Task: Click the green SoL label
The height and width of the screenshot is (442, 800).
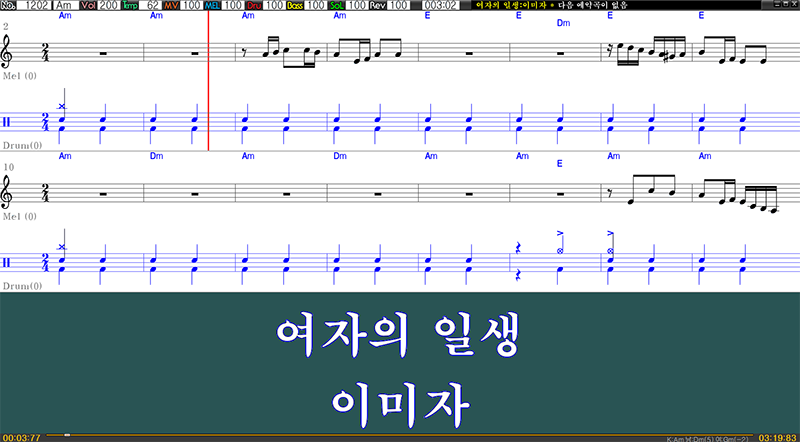Action: (337, 5)
